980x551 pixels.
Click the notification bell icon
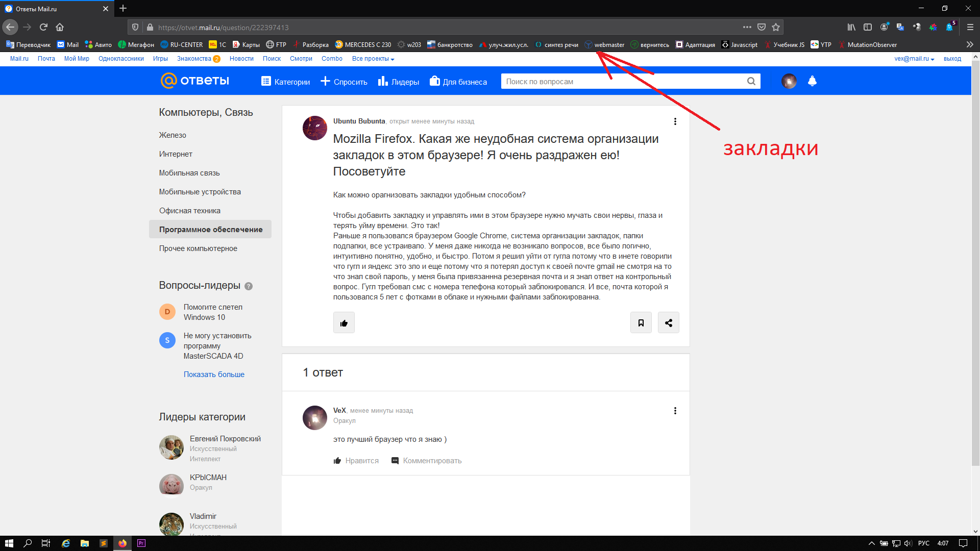pyautogui.click(x=812, y=81)
